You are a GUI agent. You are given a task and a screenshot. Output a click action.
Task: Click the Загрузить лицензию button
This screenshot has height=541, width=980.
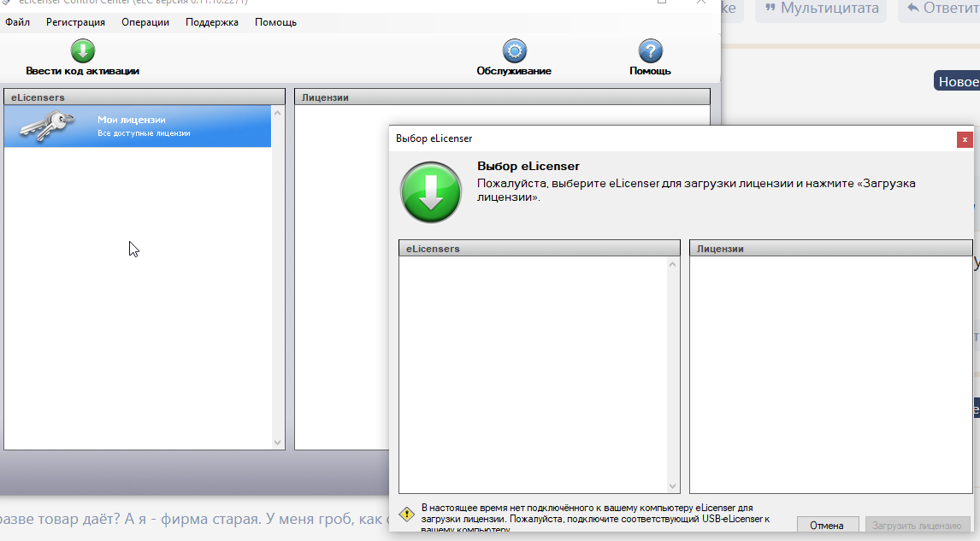(916, 525)
